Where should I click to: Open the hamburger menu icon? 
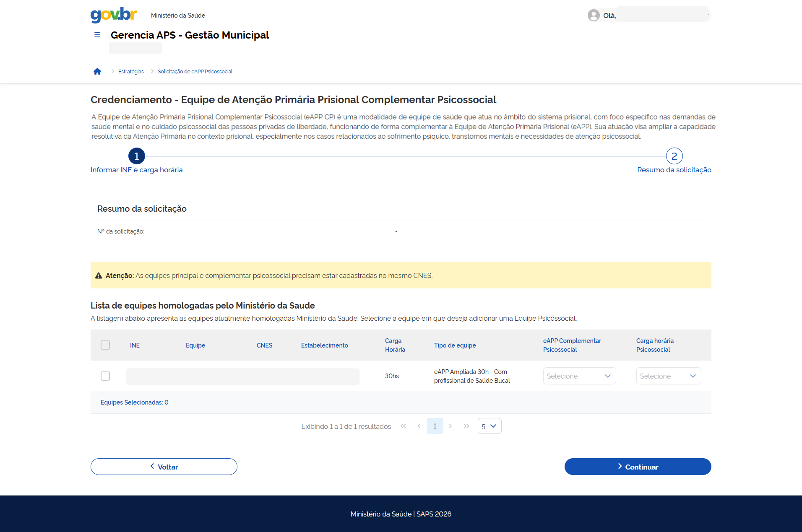[97, 35]
